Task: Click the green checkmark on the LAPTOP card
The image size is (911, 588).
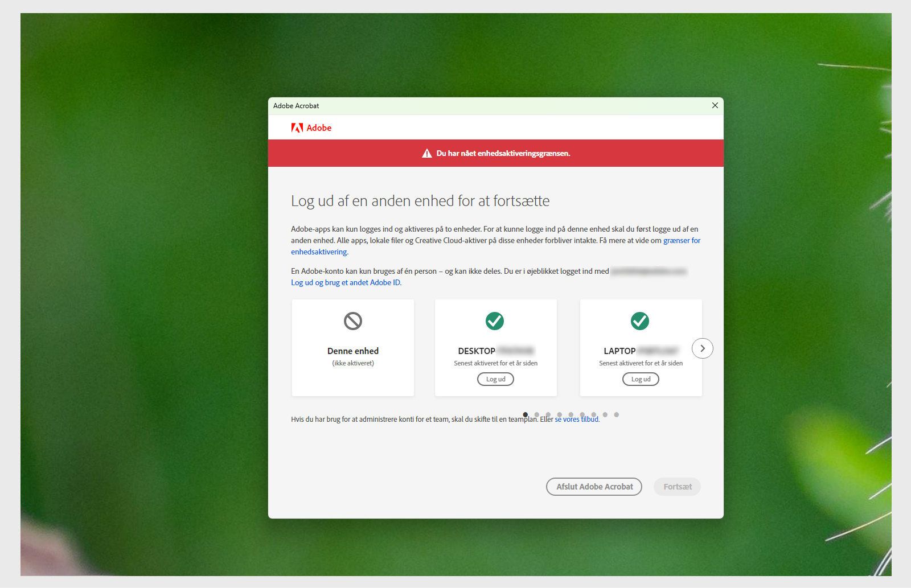Action: pos(640,321)
